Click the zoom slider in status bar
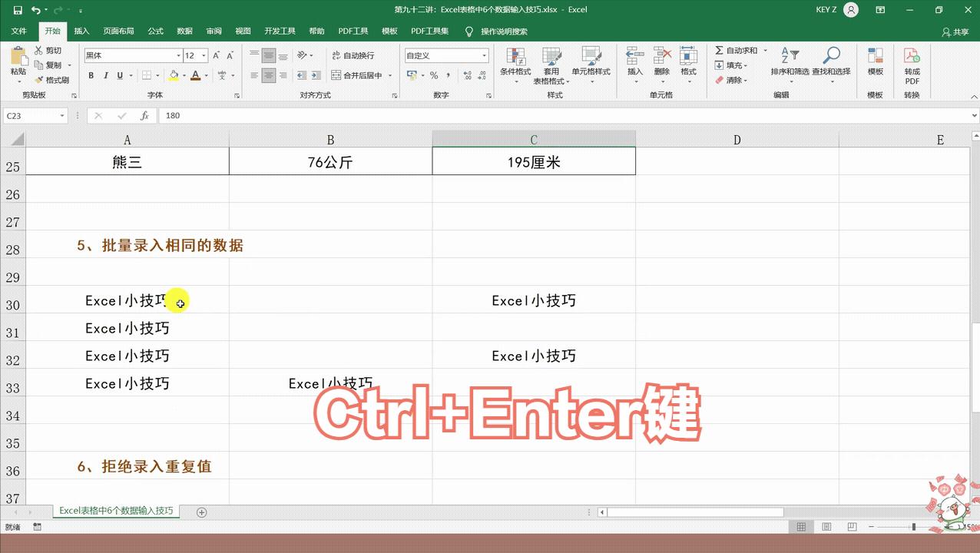Image resolution: width=980 pixels, height=553 pixels. pyautogui.click(x=914, y=527)
